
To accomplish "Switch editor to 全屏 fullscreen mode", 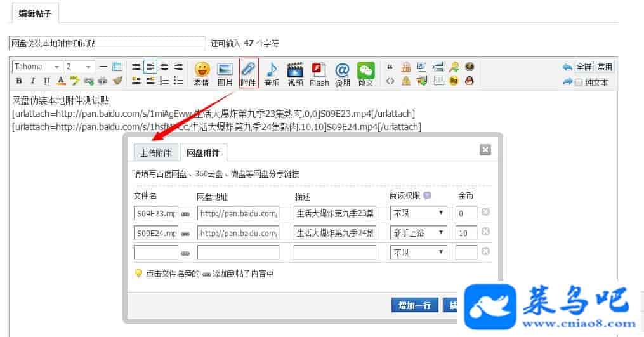I will [584, 67].
